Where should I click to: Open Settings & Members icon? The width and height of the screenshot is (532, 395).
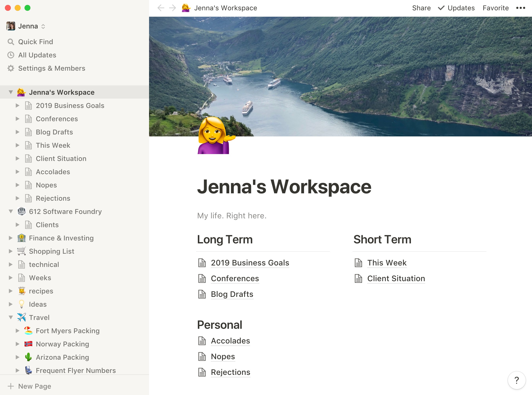point(11,68)
